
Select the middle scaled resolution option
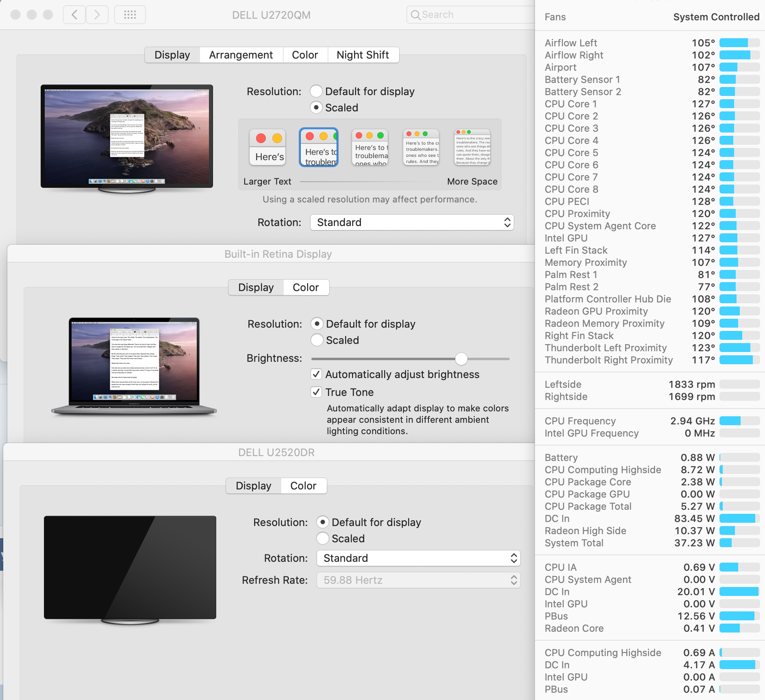pos(370,147)
